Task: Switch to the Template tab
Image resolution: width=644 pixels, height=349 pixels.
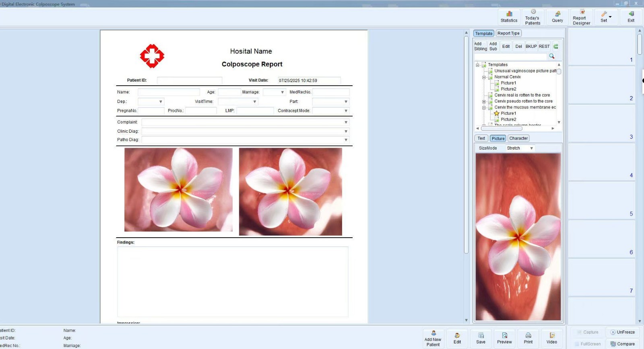Action: pos(483,33)
